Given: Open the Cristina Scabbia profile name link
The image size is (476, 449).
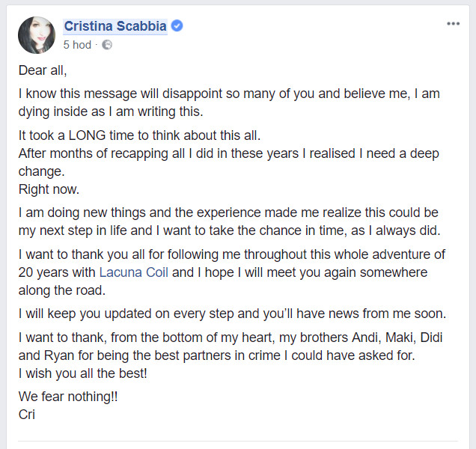Looking at the screenshot, I should (x=115, y=26).
